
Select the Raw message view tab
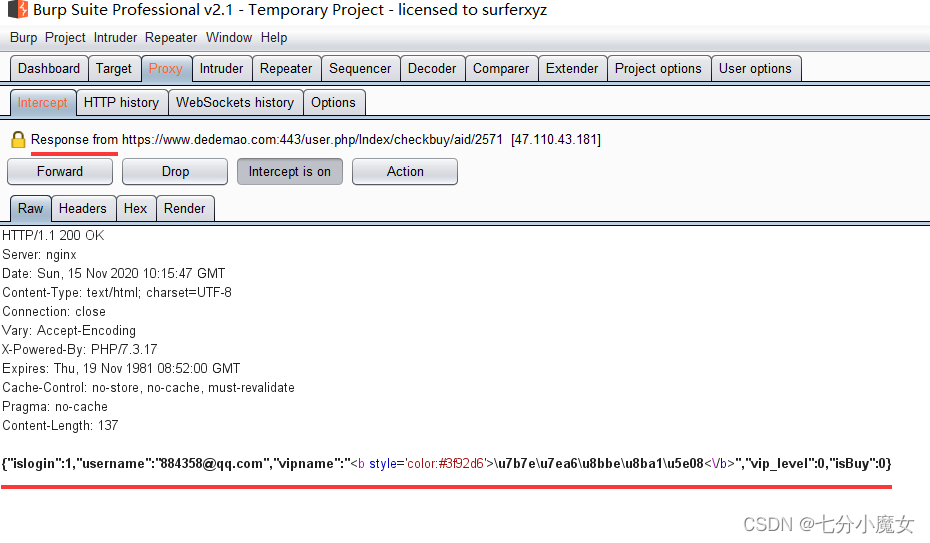tap(30, 209)
